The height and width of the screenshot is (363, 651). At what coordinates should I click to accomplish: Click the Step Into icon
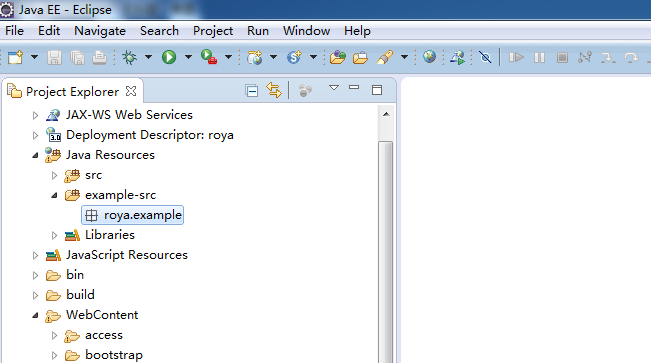point(608,57)
